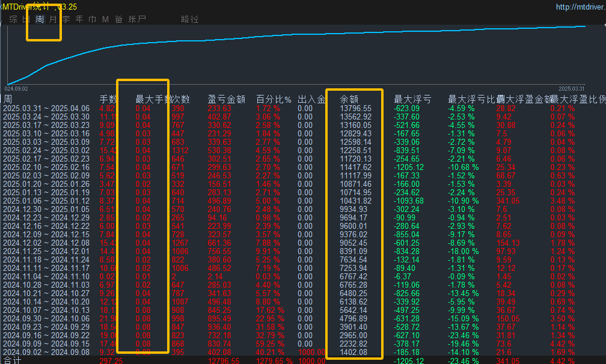Click trade count 1267

click(180, 243)
